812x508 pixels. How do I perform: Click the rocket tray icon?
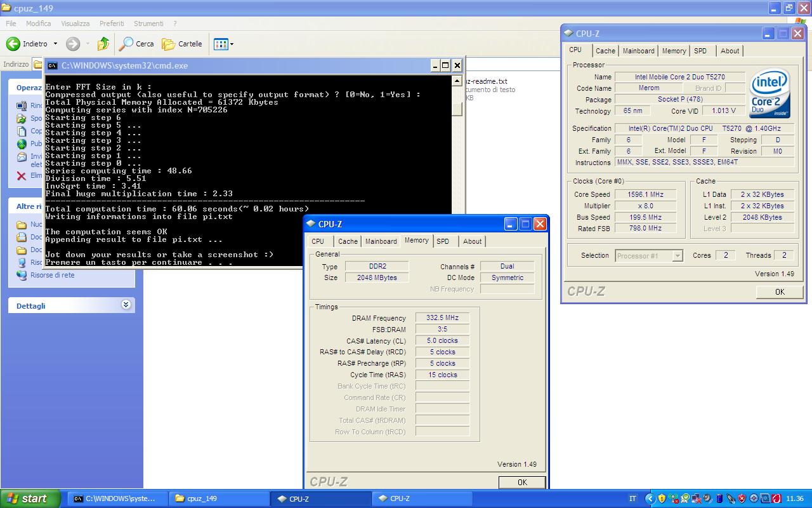pyautogui.click(x=731, y=498)
